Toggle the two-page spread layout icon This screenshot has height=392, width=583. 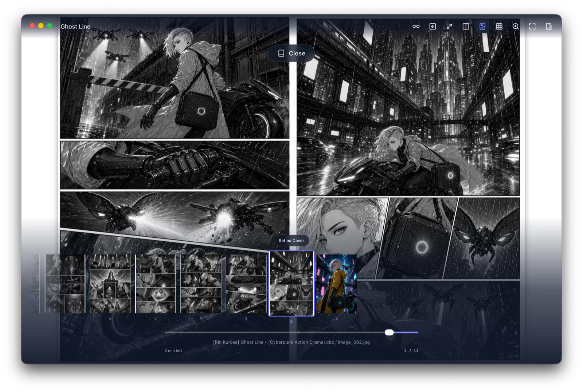click(466, 27)
